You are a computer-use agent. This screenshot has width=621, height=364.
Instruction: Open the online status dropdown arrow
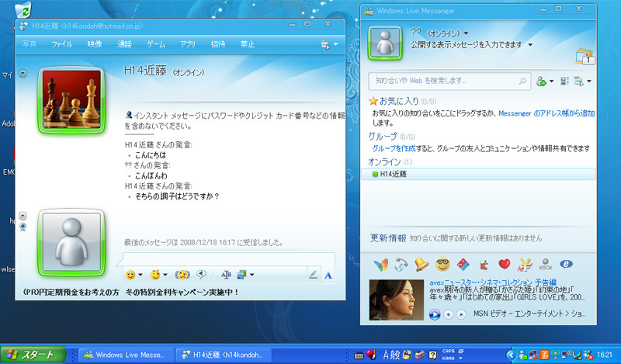coord(466,33)
